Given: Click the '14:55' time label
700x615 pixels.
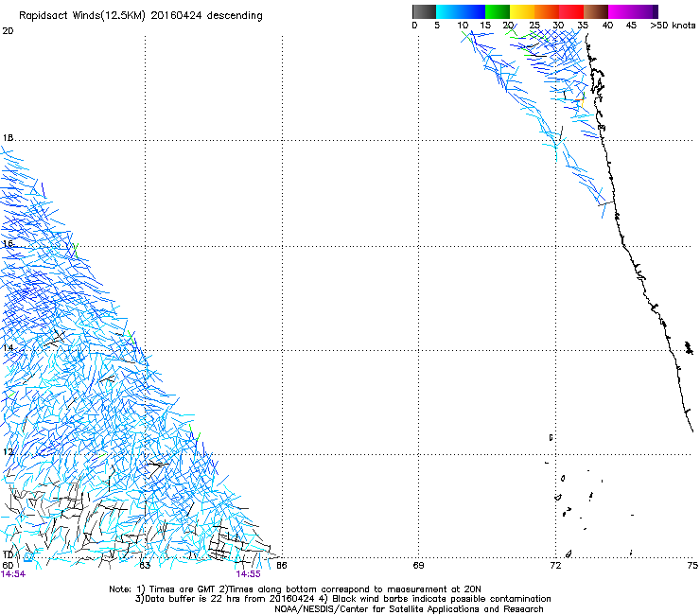Looking at the screenshot, I should [x=248, y=574].
